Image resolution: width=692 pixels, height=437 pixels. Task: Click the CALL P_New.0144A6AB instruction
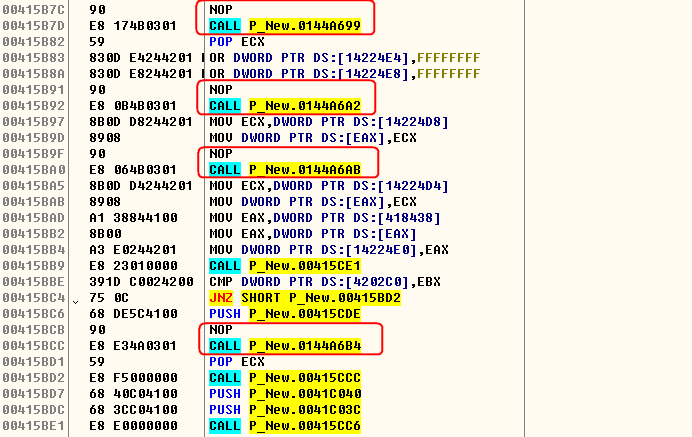285,170
